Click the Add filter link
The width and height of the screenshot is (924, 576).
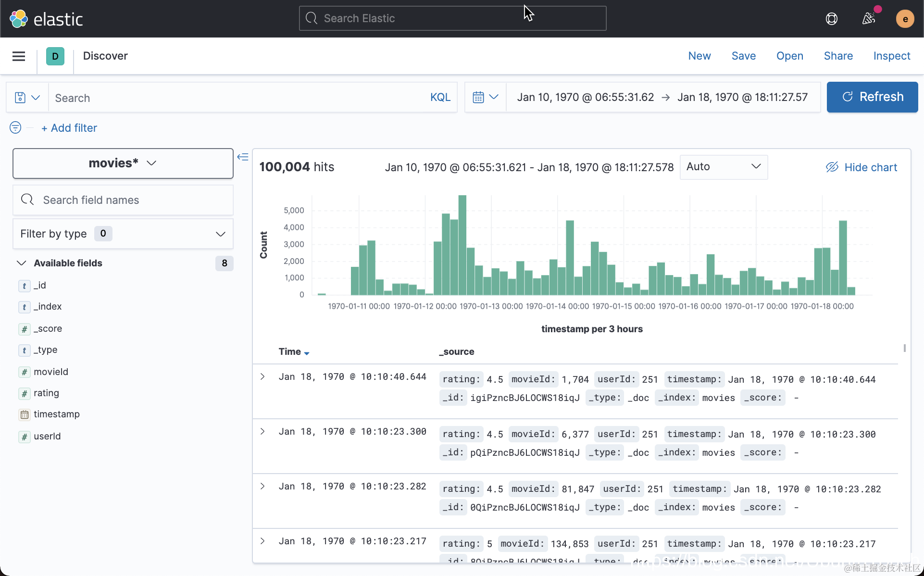click(x=69, y=128)
